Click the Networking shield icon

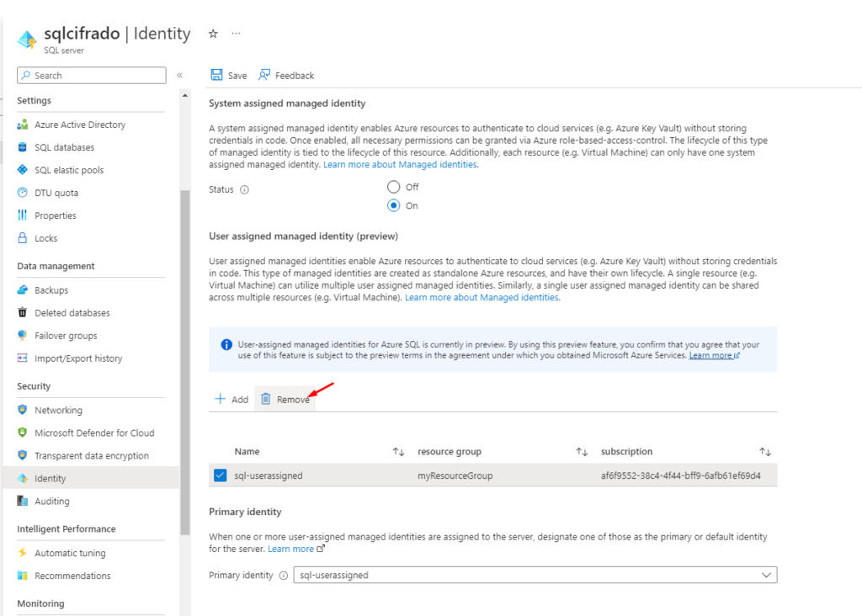[23, 410]
